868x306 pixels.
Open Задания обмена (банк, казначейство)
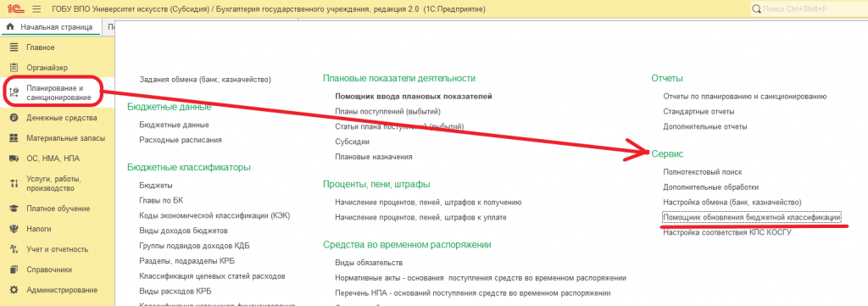(205, 80)
